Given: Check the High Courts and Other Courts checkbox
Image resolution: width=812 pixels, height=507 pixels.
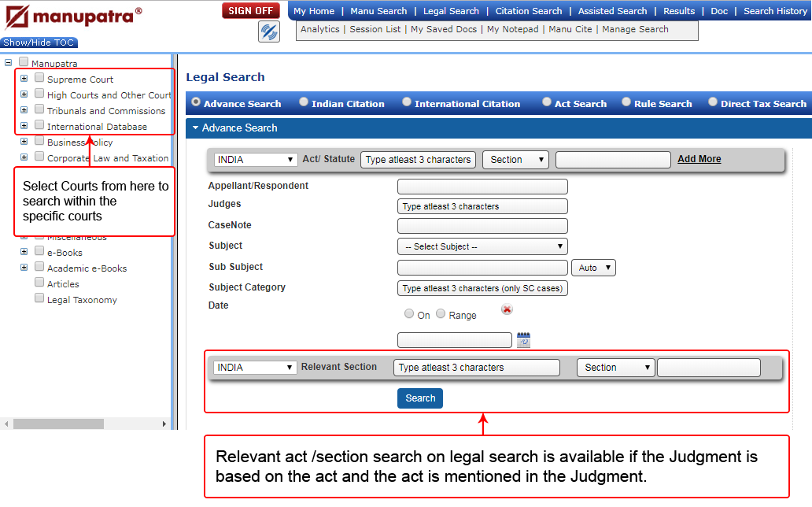Looking at the screenshot, I should [39, 94].
